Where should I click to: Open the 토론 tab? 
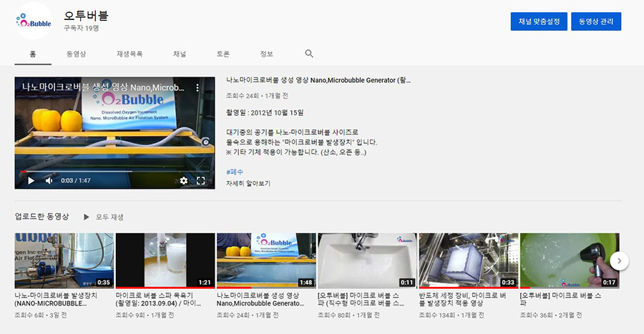(223, 54)
